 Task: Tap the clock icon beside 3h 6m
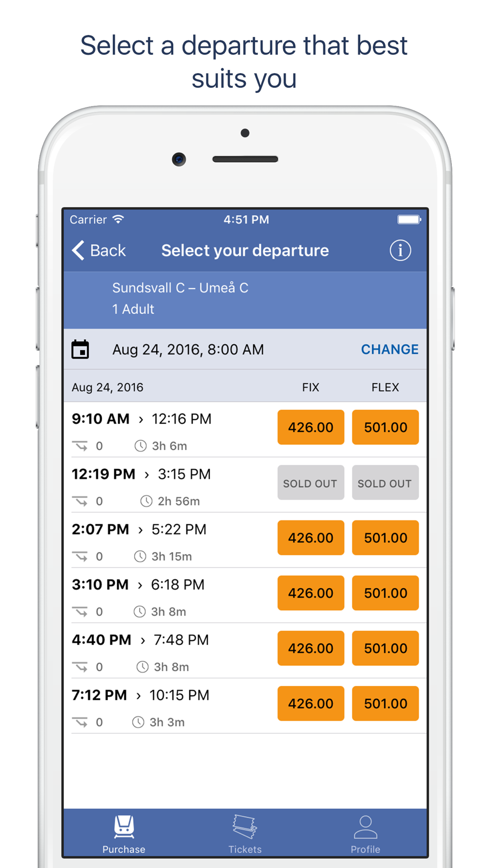(x=141, y=446)
